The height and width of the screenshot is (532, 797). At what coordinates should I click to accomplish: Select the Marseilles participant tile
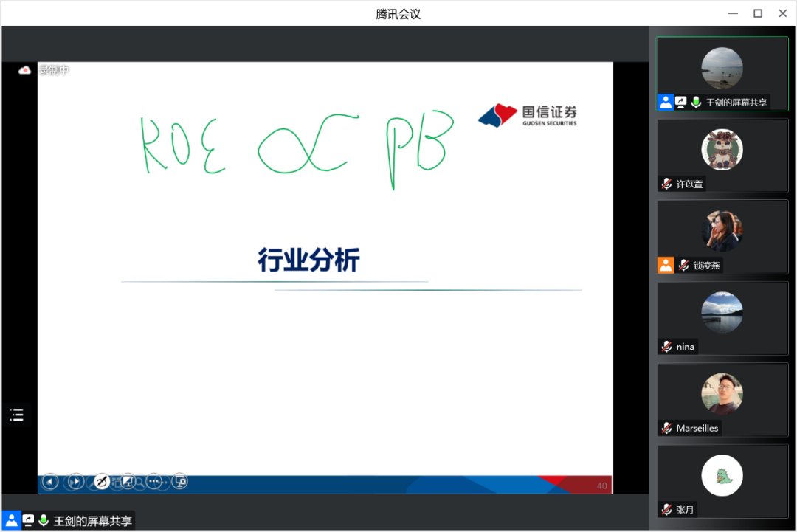click(x=722, y=399)
